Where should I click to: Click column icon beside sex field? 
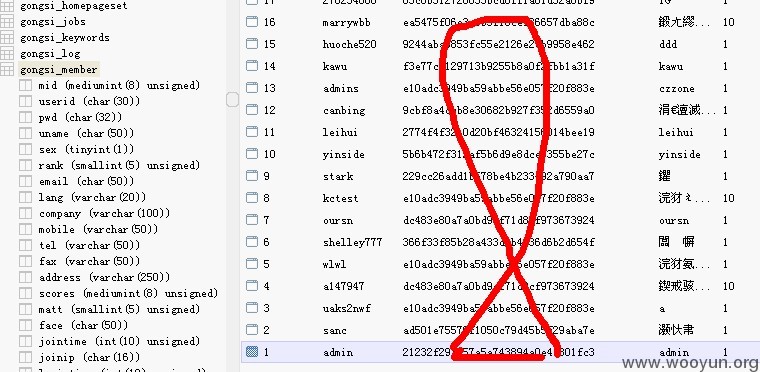tap(25, 150)
